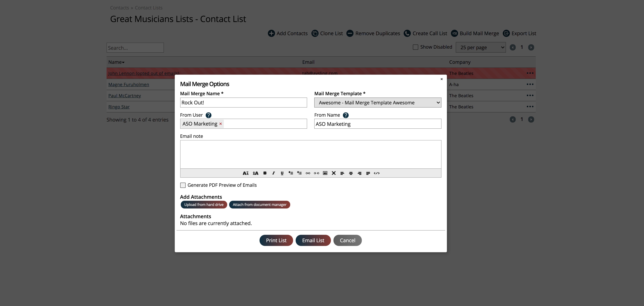Insert a hyperlink using the link icon

click(308, 173)
